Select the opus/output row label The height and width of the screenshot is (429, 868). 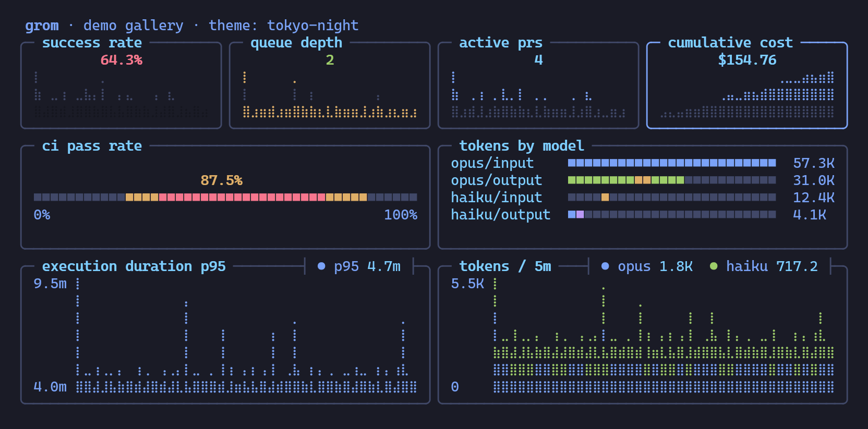(x=497, y=180)
